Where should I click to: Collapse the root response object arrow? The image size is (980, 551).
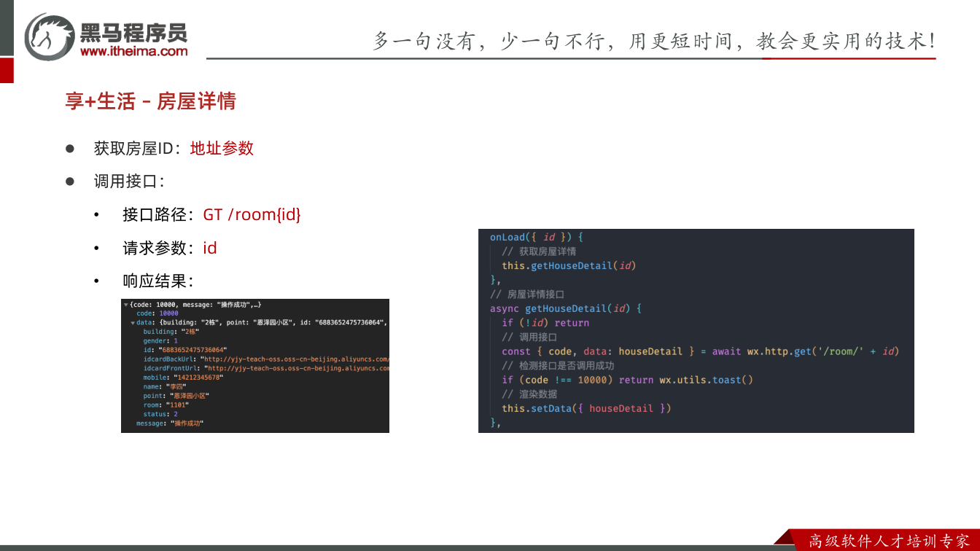pyautogui.click(x=126, y=304)
